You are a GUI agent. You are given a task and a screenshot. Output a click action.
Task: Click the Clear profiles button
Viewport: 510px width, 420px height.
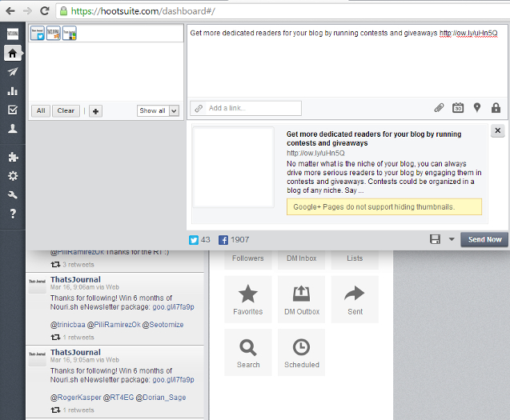(66, 111)
